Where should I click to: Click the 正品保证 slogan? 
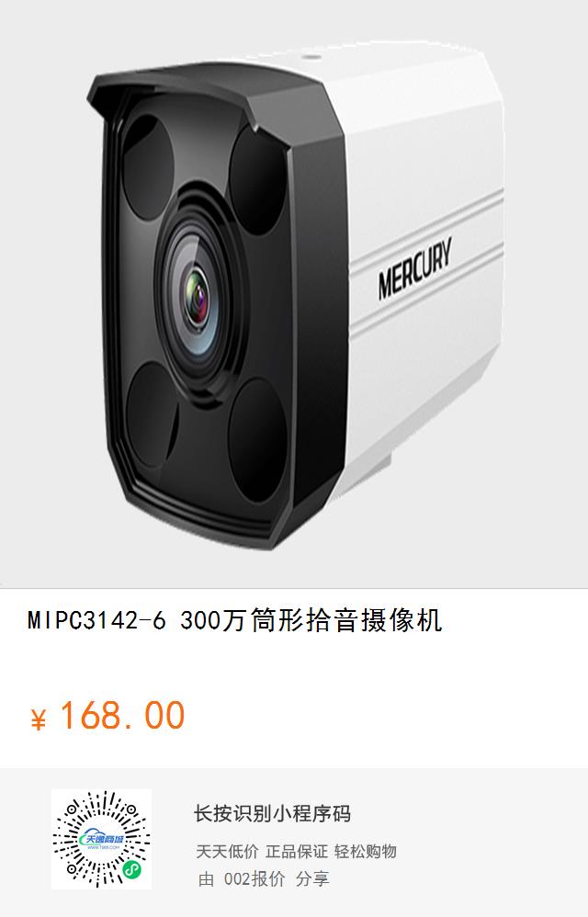pos(297,851)
